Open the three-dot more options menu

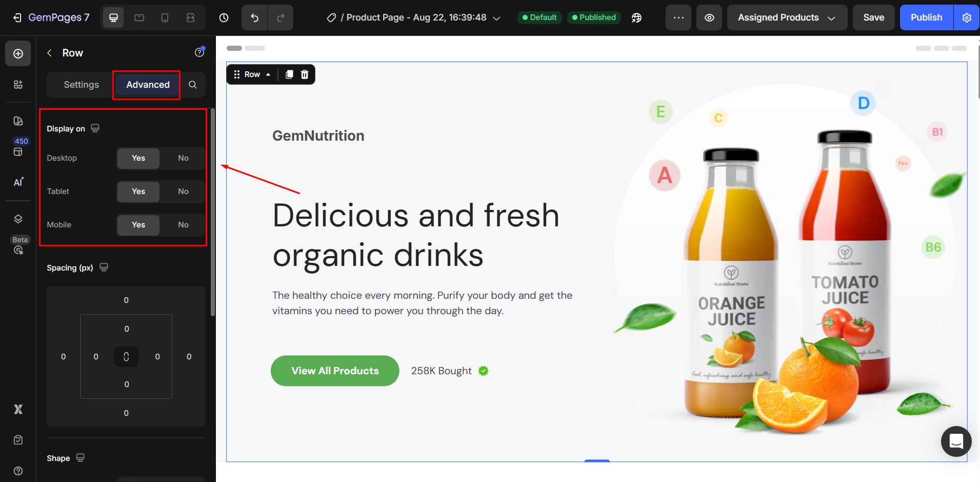coord(678,17)
